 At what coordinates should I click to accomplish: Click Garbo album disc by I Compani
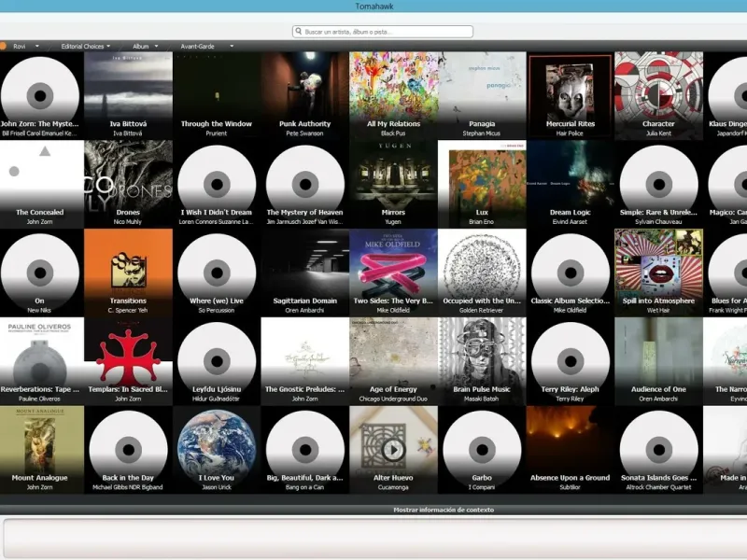point(482,450)
